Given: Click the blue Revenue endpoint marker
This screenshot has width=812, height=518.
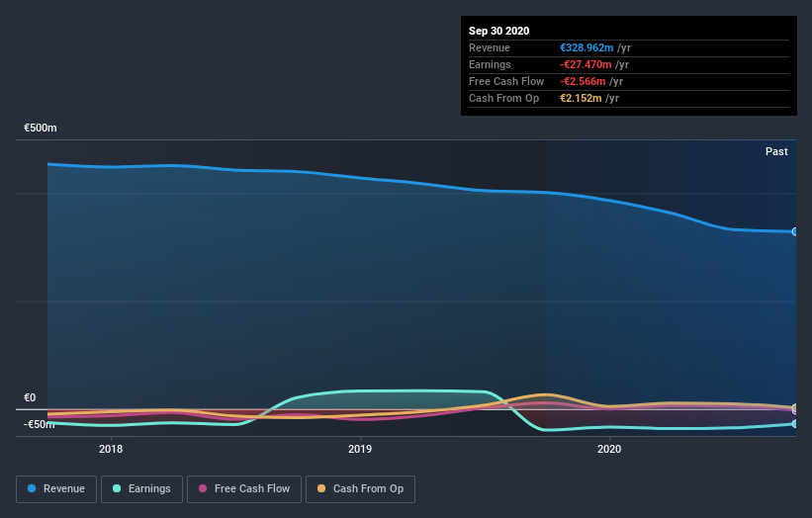Looking at the screenshot, I should (795, 232).
